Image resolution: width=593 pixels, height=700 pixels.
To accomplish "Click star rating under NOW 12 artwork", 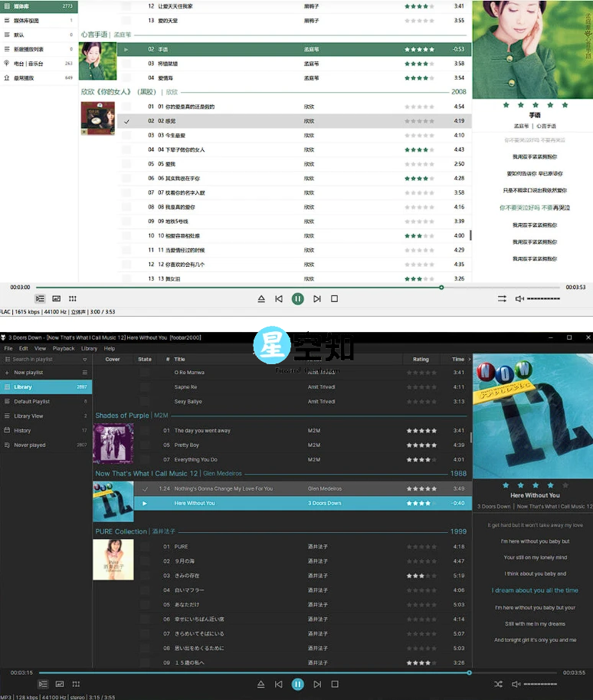I will click(536, 485).
